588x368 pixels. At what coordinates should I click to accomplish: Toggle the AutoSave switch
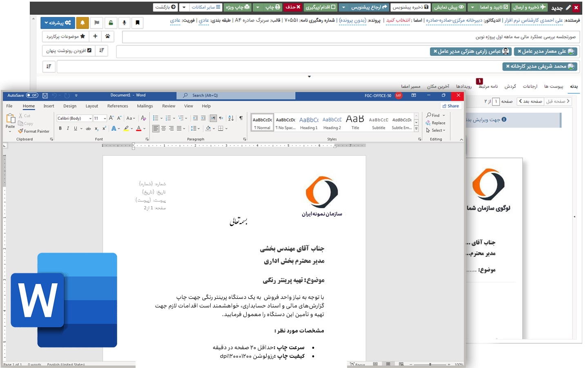(32, 95)
